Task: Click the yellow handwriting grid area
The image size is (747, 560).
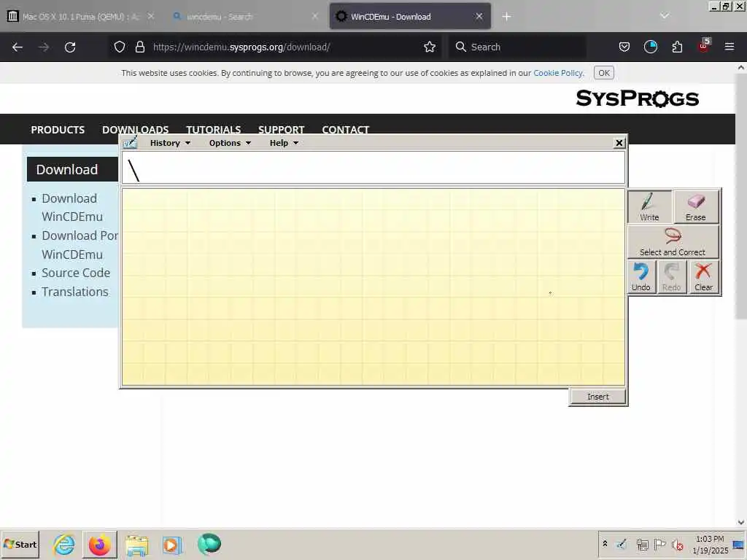Action: [x=373, y=287]
